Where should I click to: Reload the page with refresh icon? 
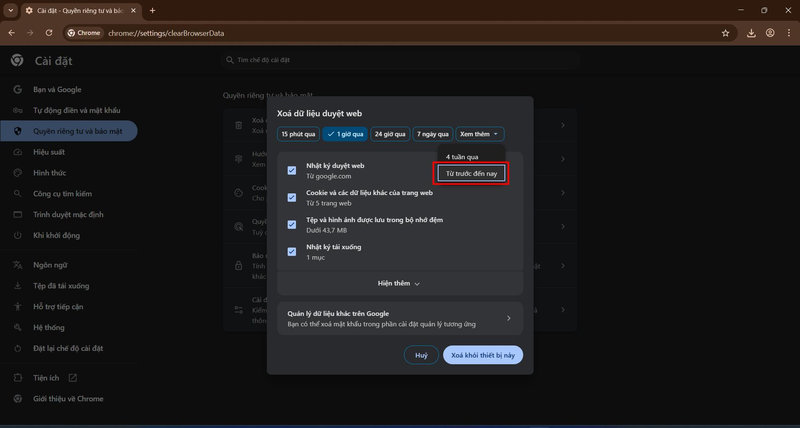pos(49,33)
